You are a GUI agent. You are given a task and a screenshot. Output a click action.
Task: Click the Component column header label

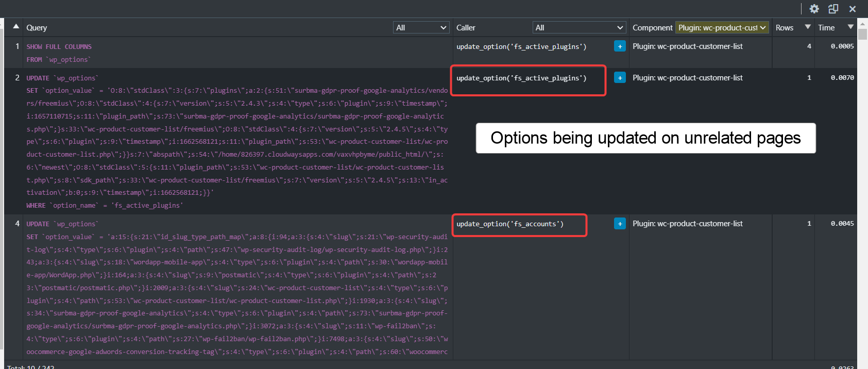[652, 28]
